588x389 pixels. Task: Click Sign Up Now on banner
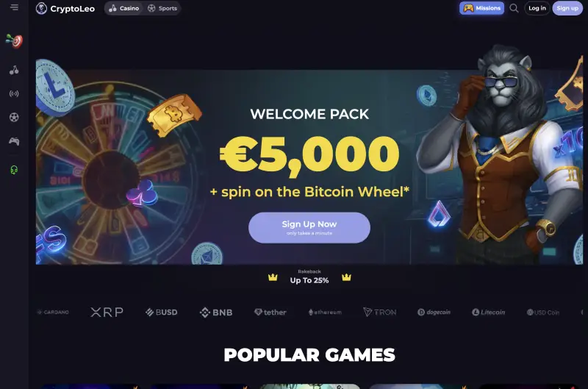[x=309, y=228]
